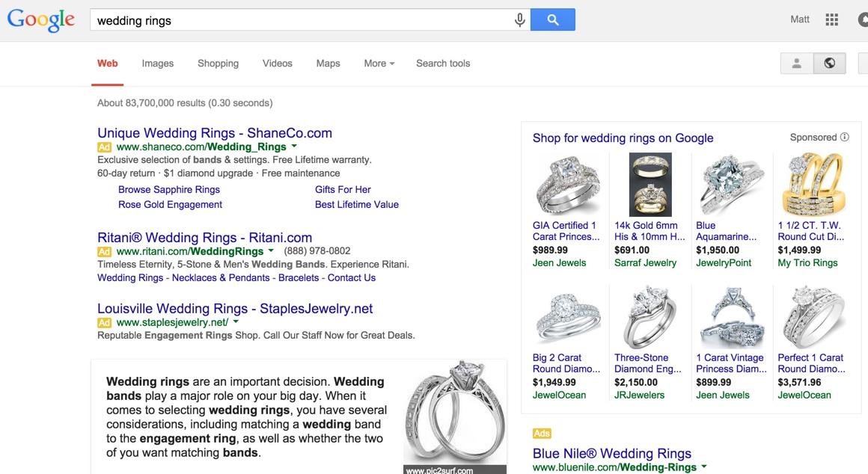
Task: Click 1 Carat Vintage Princess ring image
Action: click(x=732, y=318)
